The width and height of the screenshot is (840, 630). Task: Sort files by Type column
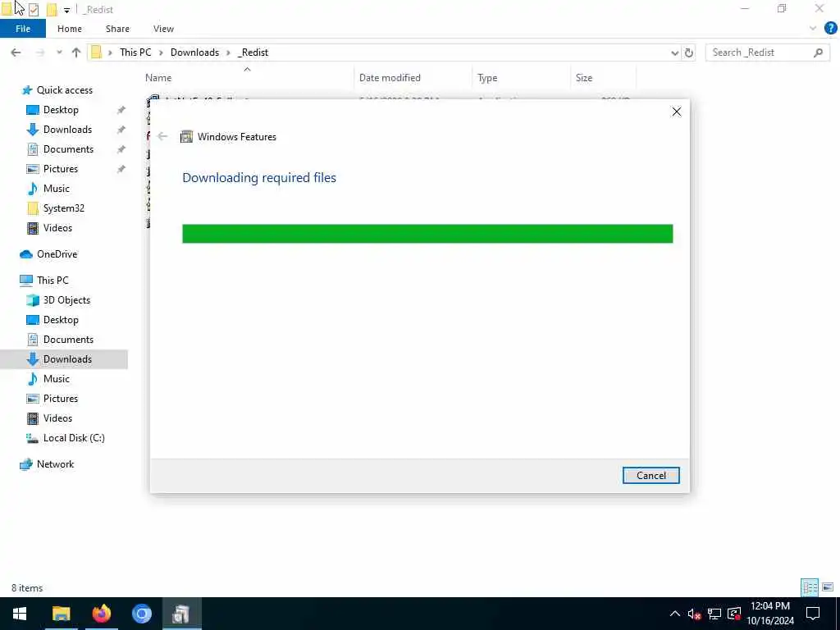click(487, 78)
